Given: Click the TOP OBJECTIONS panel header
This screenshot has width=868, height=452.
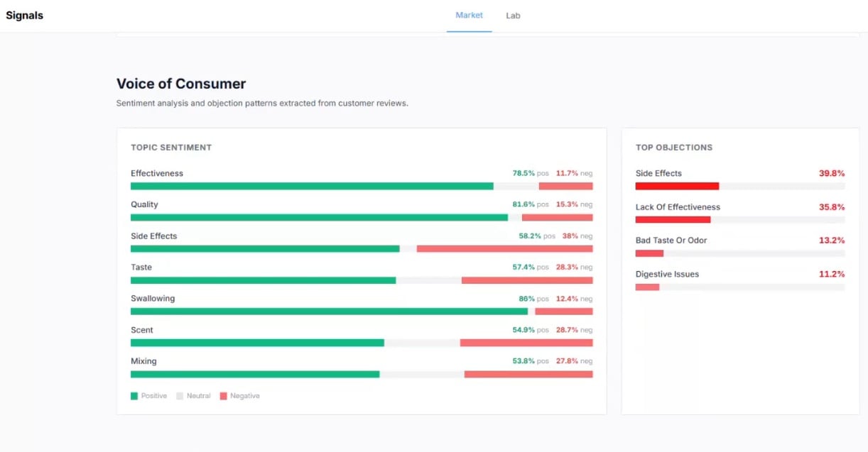Looking at the screenshot, I should tap(673, 148).
